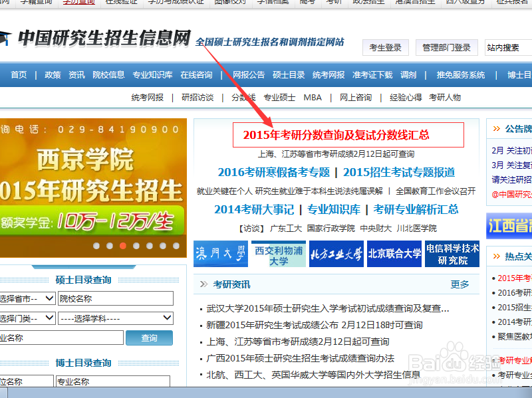Screen dimensions: 532x398
Task: Open 广西2015年硕士研究生招生考试成绩查询办法 item
Action: [301, 358]
